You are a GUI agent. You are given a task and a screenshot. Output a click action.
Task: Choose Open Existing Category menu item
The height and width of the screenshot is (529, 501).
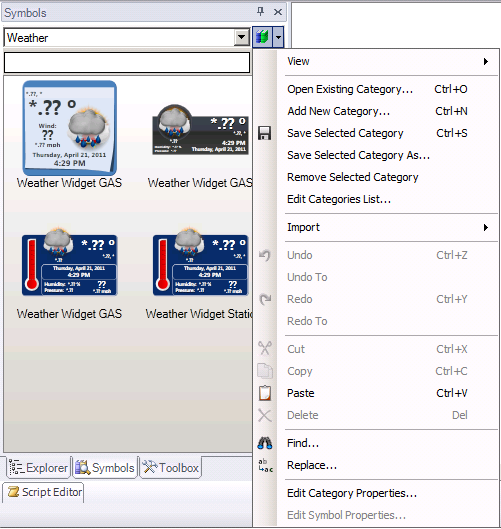[x=375, y=89]
